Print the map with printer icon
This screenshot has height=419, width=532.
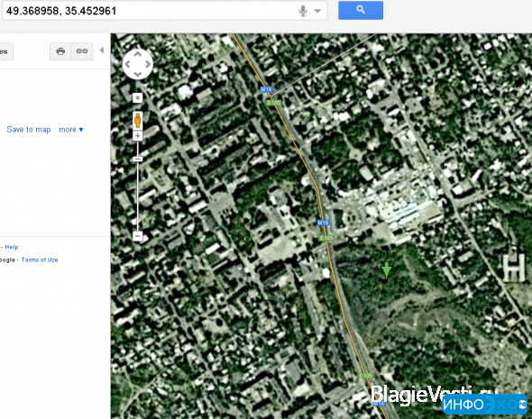point(60,51)
